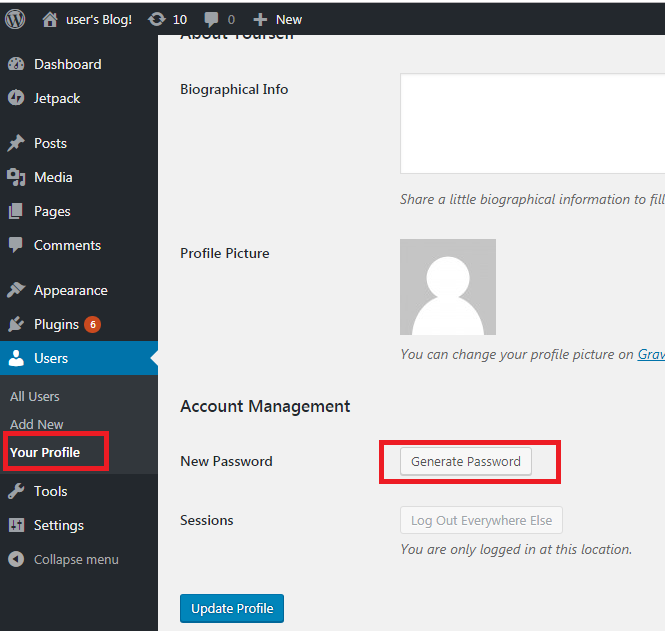Click the WordPress logo icon

(15, 20)
